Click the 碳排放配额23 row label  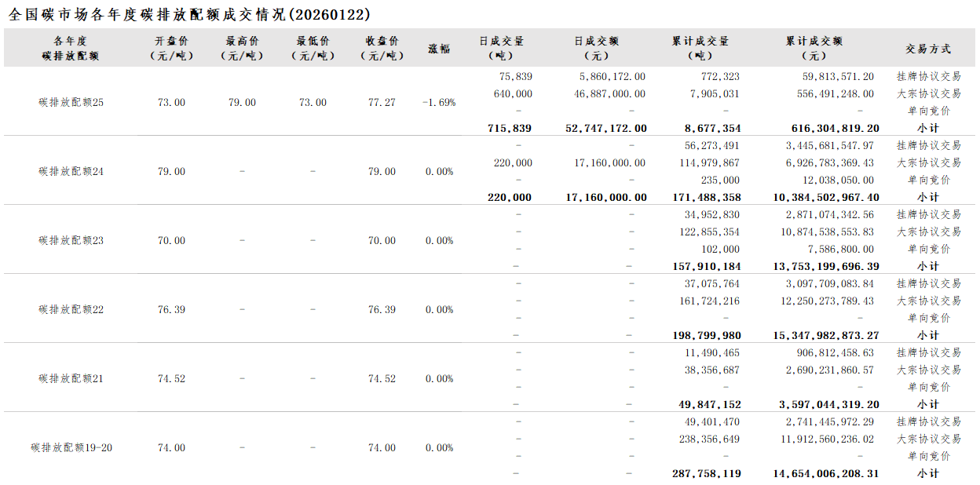click(x=71, y=241)
